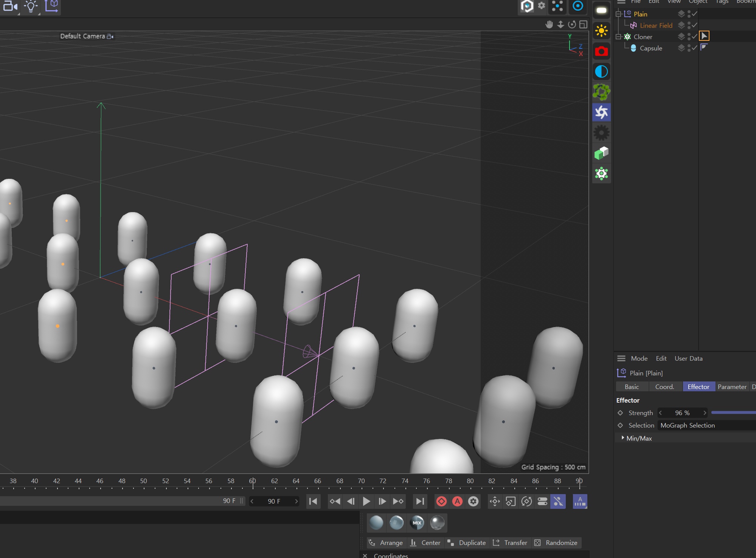Toggle the Cloner object enable checkmark
Viewport: 756px width, 558px height.
click(x=694, y=37)
